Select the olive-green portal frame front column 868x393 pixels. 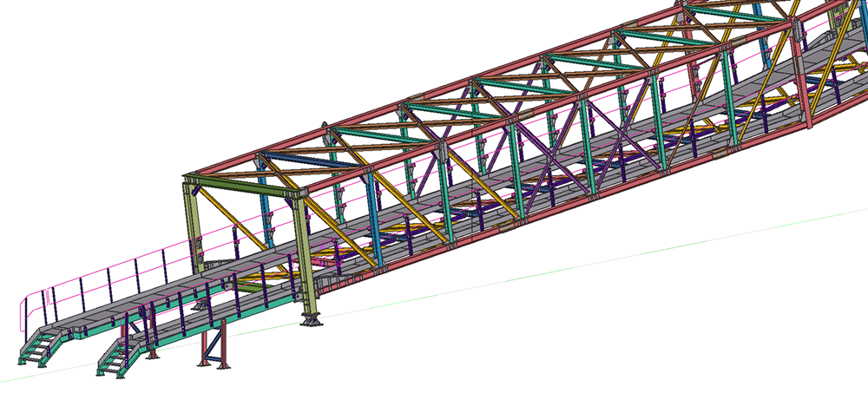[x=305, y=254]
